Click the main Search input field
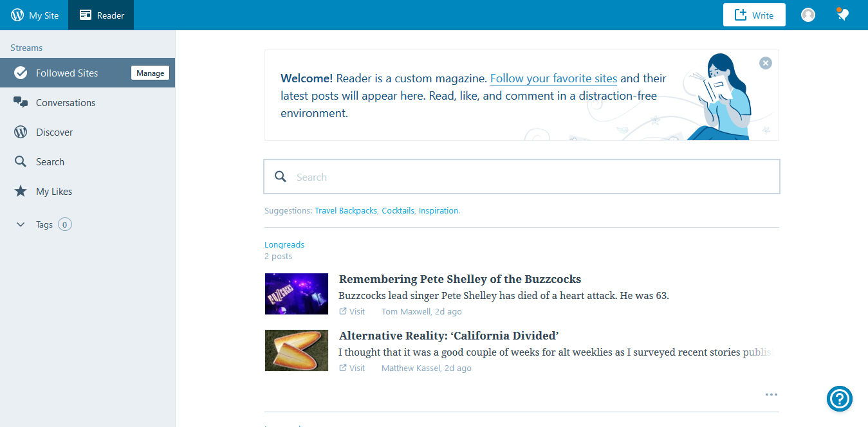The image size is (868, 427). click(x=522, y=176)
